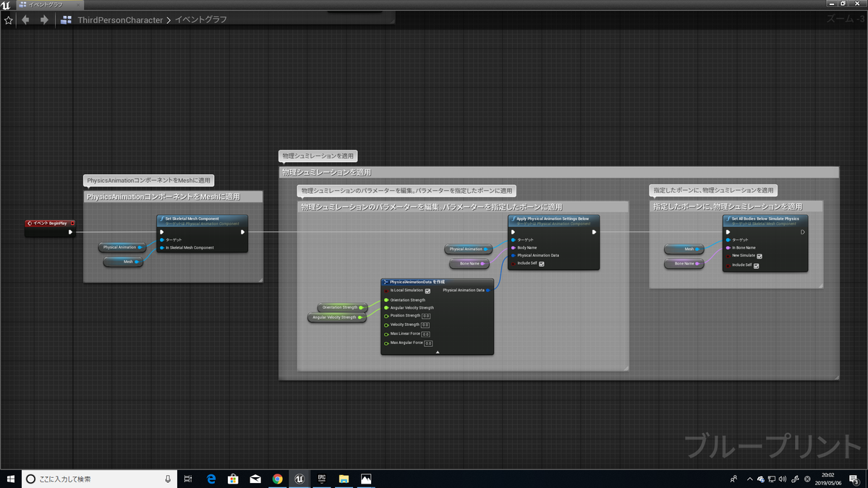The width and height of the screenshot is (868, 488).
Task: Open Epic Games Launcher from the taskbar
Action: pos(322,479)
